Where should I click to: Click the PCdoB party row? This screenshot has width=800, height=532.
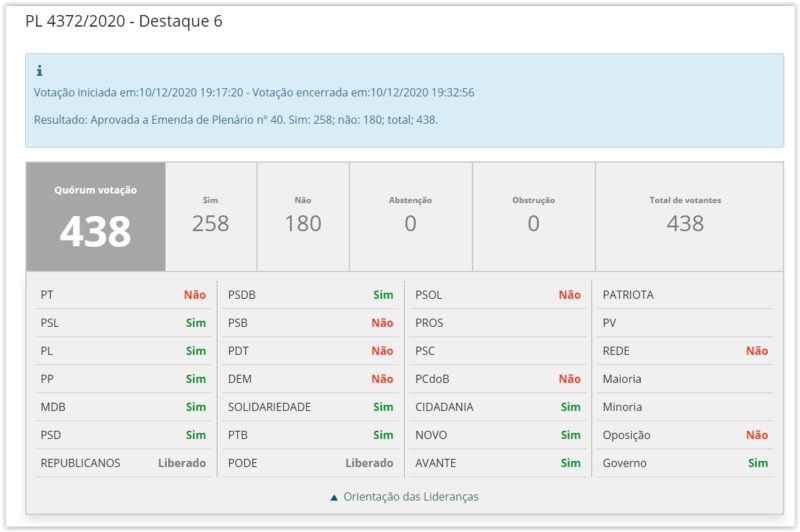(x=497, y=379)
